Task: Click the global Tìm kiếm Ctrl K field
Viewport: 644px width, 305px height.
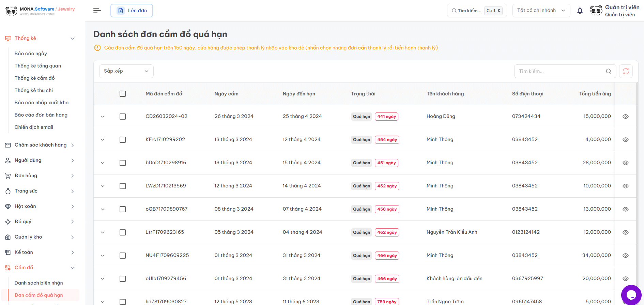Action: coord(477,11)
